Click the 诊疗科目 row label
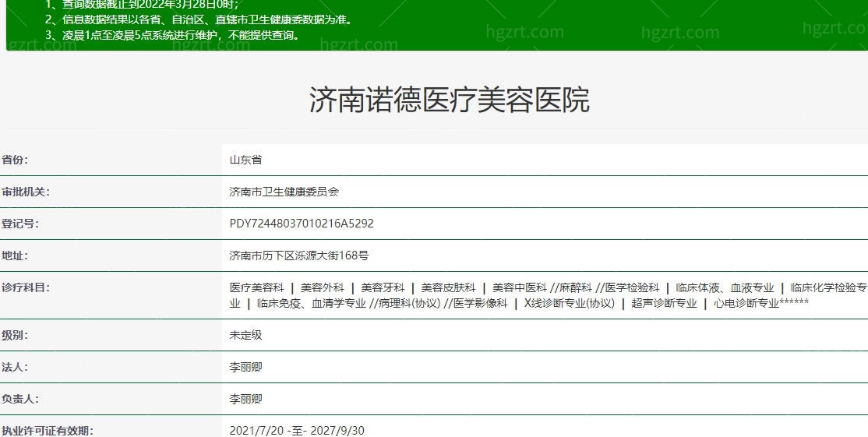 (25, 287)
